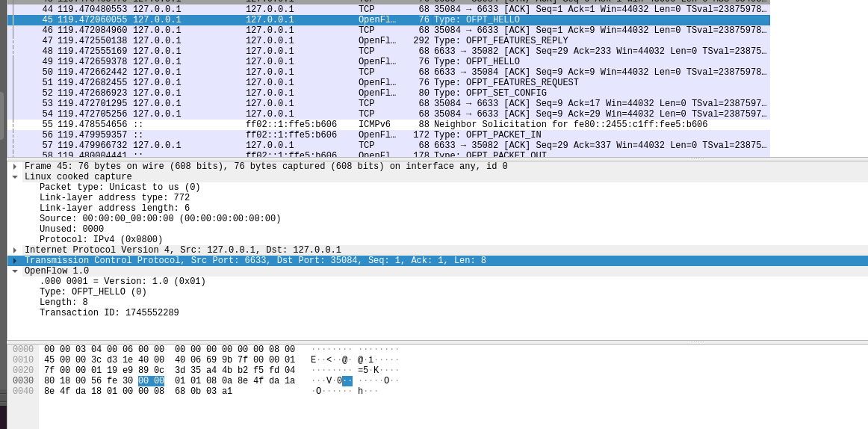868x429 pixels.
Task: Click hex offset 0020 row label
Action: pyautogui.click(x=23, y=370)
